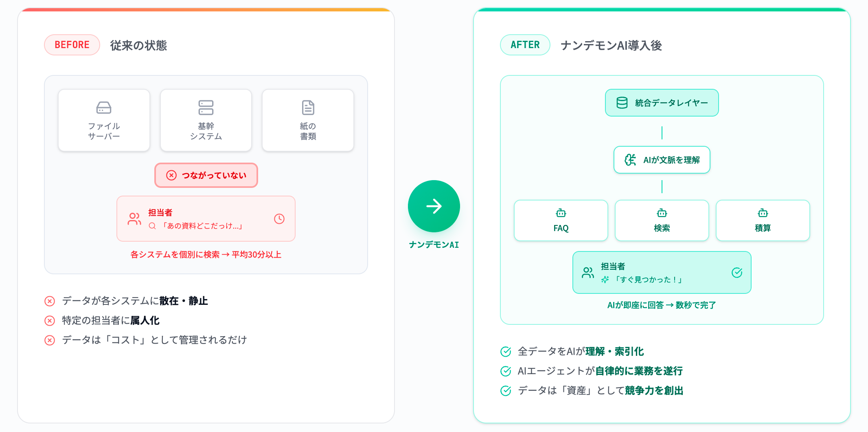Click the check mark beside 自律的に業務を遂行
The image size is (868, 432).
coord(506,371)
